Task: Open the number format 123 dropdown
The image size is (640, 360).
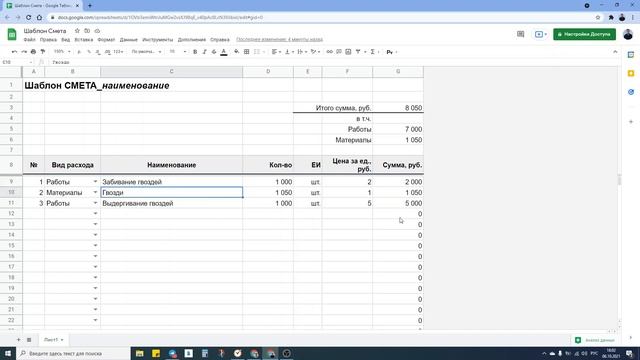Action: coord(118,52)
